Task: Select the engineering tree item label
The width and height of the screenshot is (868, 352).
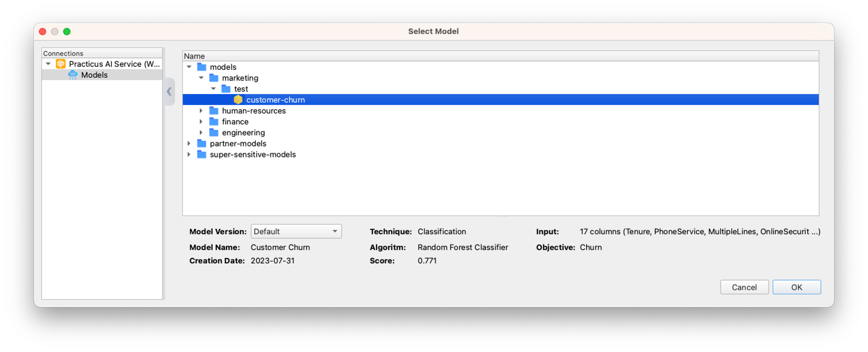Action: pyautogui.click(x=243, y=133)
